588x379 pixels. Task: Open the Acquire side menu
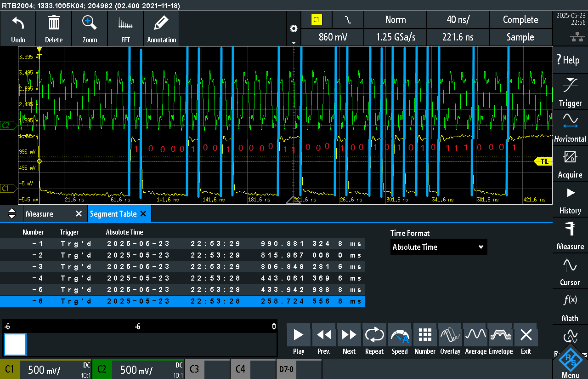[x=570, y=164]
